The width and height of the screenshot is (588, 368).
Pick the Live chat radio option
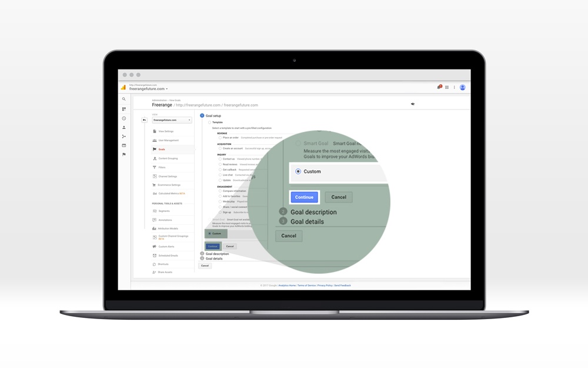click(x=220, y=175)
